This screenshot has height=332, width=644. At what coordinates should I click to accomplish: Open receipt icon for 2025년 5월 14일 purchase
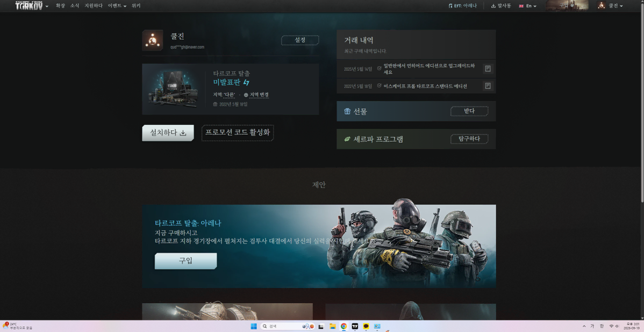click(x=488, y=69)
